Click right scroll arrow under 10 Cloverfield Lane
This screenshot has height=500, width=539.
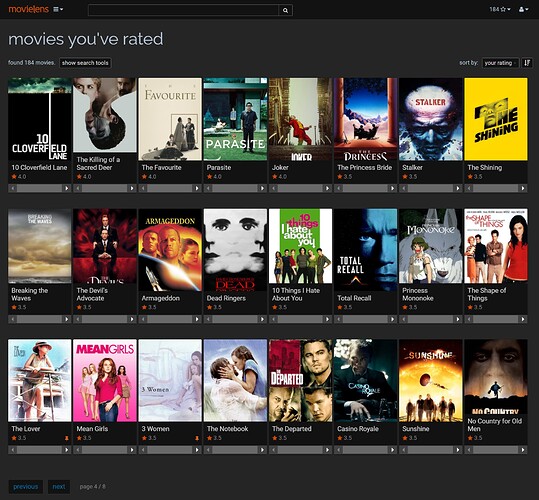67,188
